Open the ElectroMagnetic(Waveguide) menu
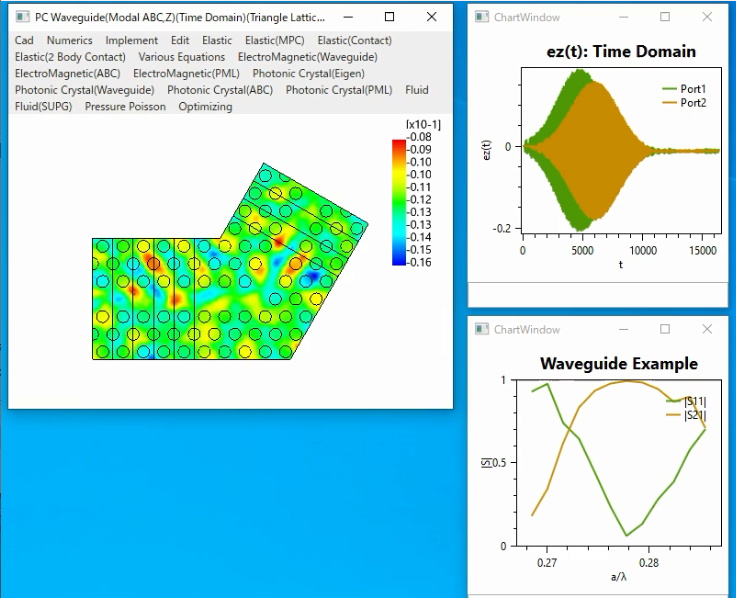The width and height of the screenshot is (736, 598). coord(307,57)
